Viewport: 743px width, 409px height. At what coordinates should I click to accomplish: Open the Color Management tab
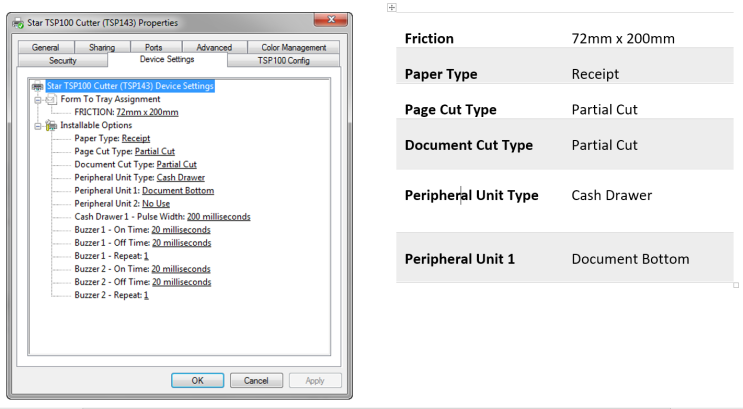tap(293, 47)
